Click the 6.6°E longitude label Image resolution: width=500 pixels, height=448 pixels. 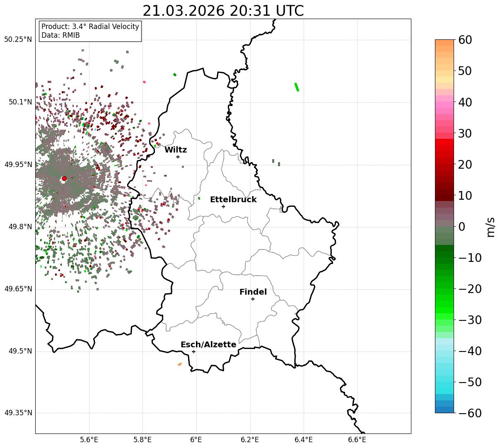click(x=357, y=440)
